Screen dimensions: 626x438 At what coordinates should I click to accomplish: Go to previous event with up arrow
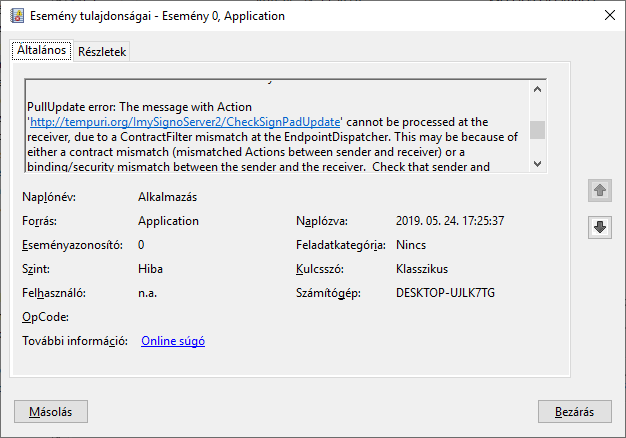(599, 190)
